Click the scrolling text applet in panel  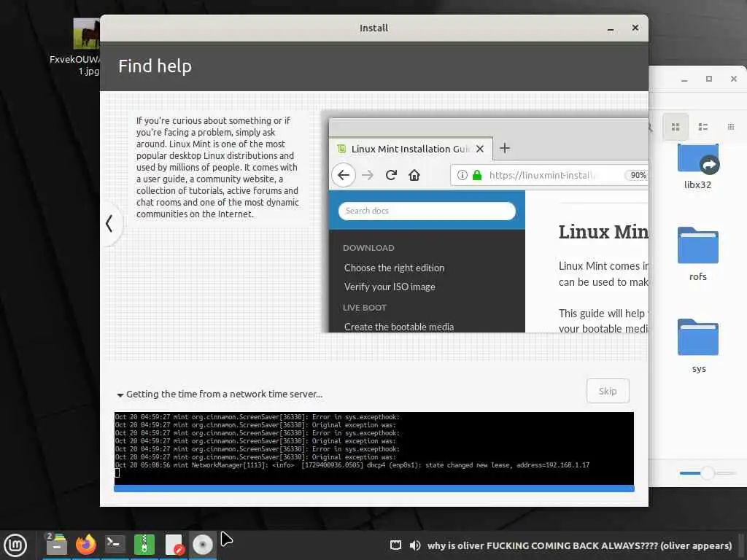click(x=579, y=545)
